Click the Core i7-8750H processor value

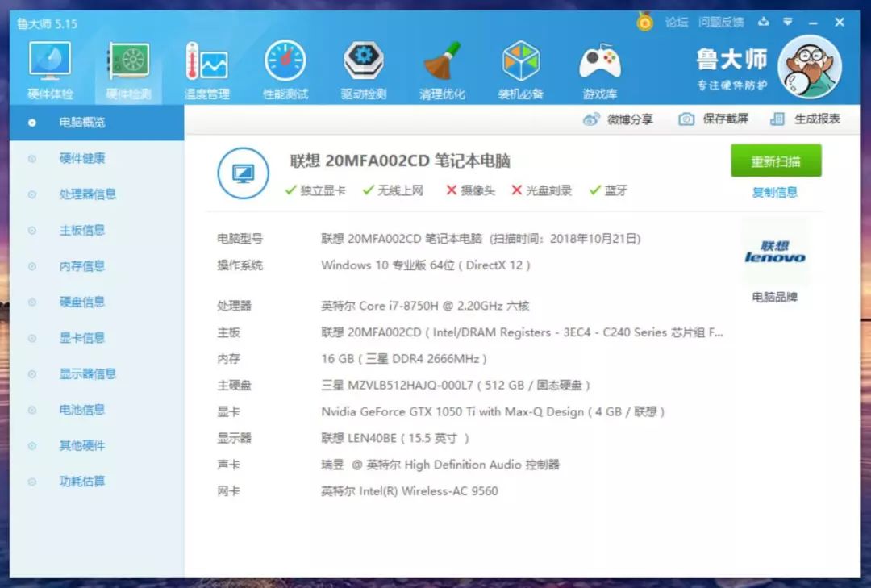coord(425,306)
